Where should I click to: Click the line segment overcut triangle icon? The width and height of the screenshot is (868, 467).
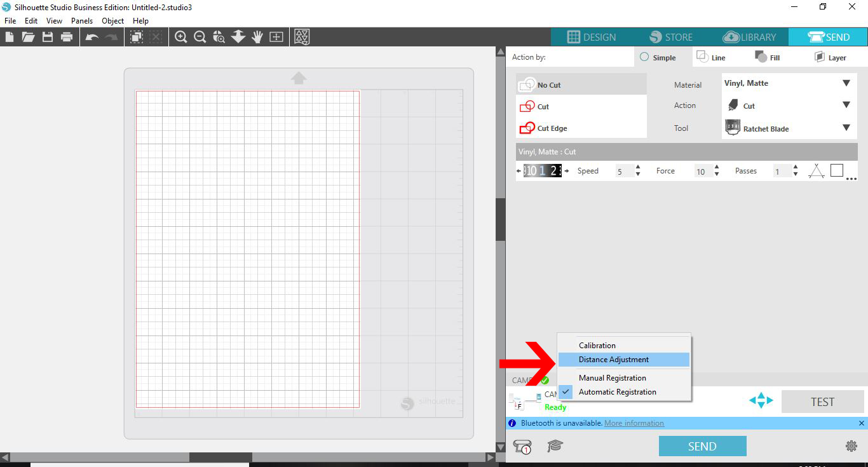point(817,170)
